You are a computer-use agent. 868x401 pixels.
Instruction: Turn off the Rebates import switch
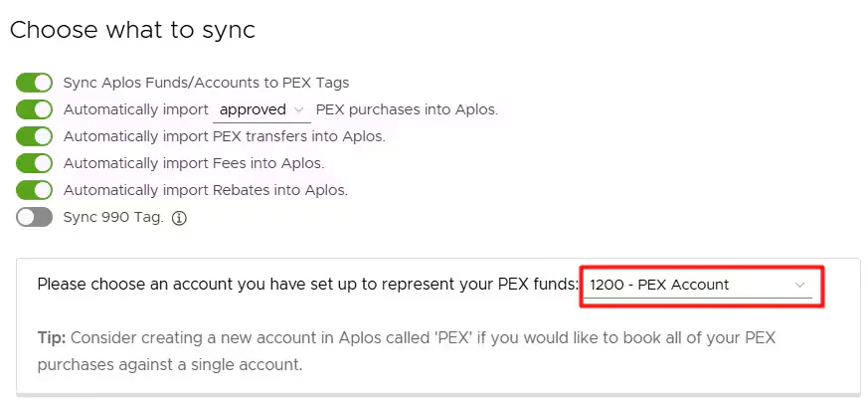(x=34, y=190)
